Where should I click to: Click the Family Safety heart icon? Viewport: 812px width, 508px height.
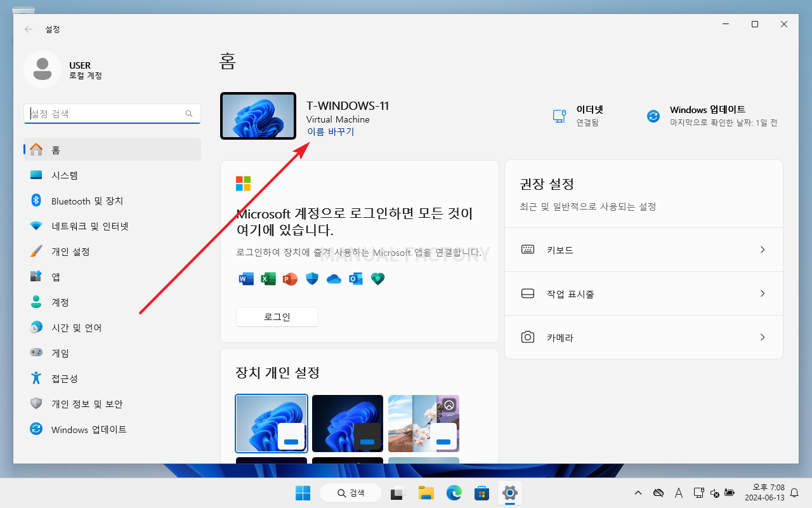[x=378, y=278]
